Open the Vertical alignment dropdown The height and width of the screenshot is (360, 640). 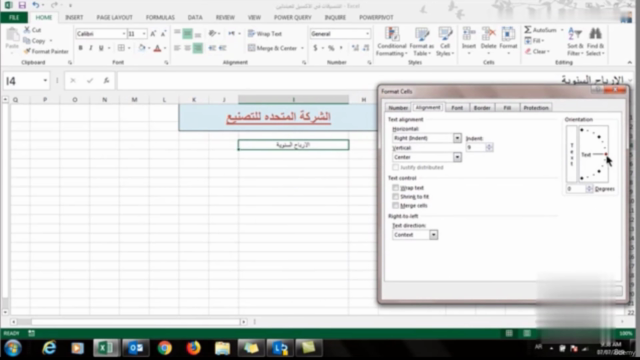pyautogui.click(x=457, y=157)
